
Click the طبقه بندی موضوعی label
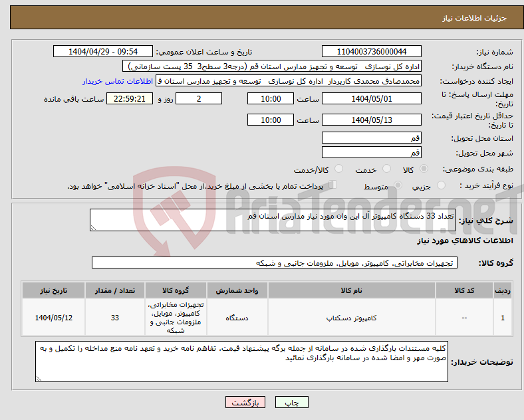coord(478,169)
